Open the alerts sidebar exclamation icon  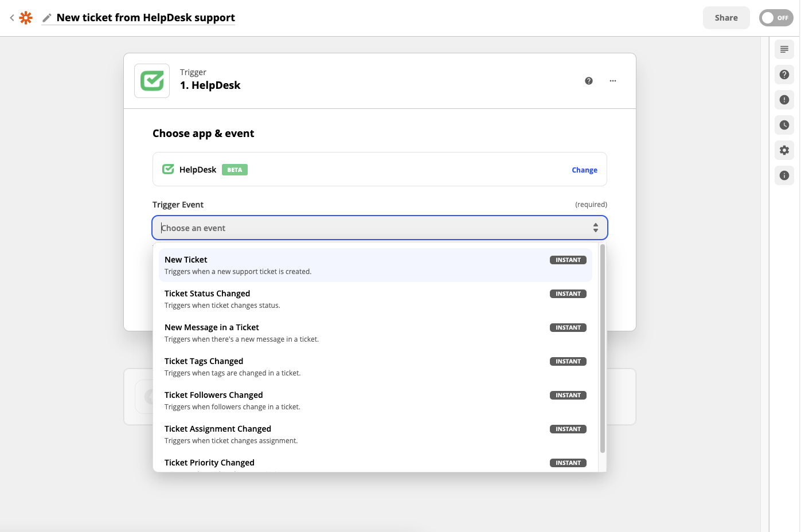coord(784,100)
